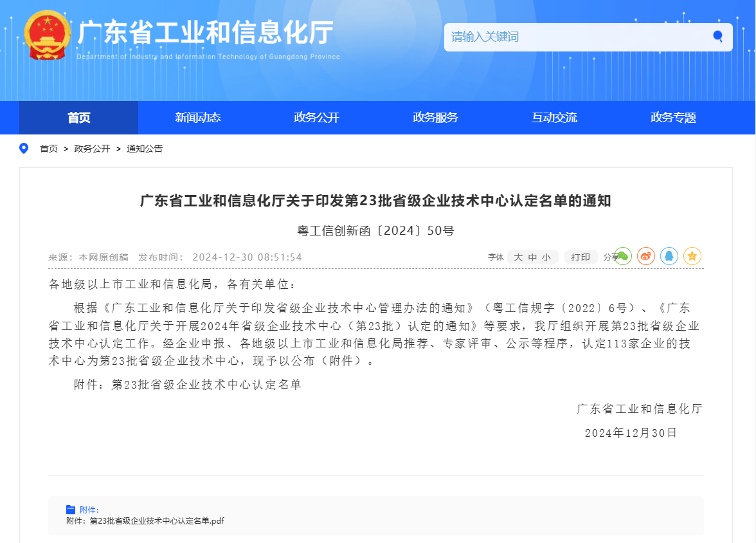Share the article to Weibo
Screen dimensions: 756x543
click(x=645, y=256)
